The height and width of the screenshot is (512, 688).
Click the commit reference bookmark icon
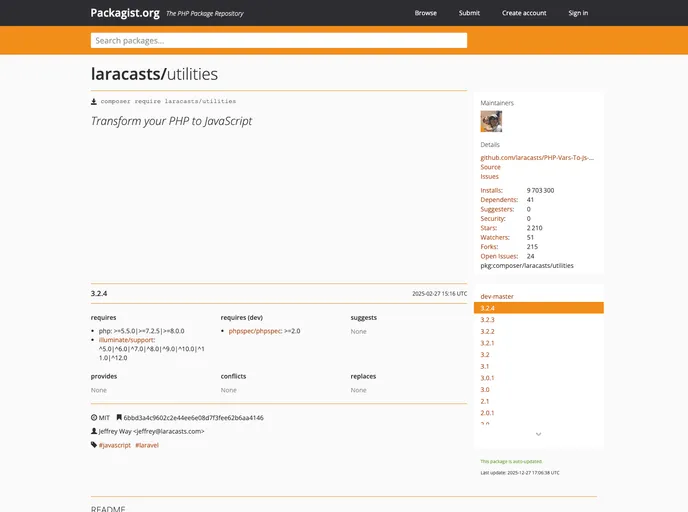pyautogui.click(x=119, y=417)
